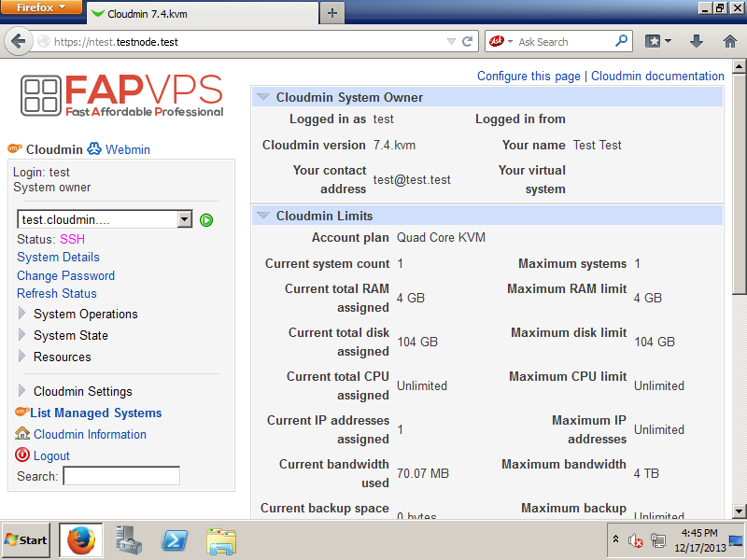Click the browser Home icon

pos(730,41)
